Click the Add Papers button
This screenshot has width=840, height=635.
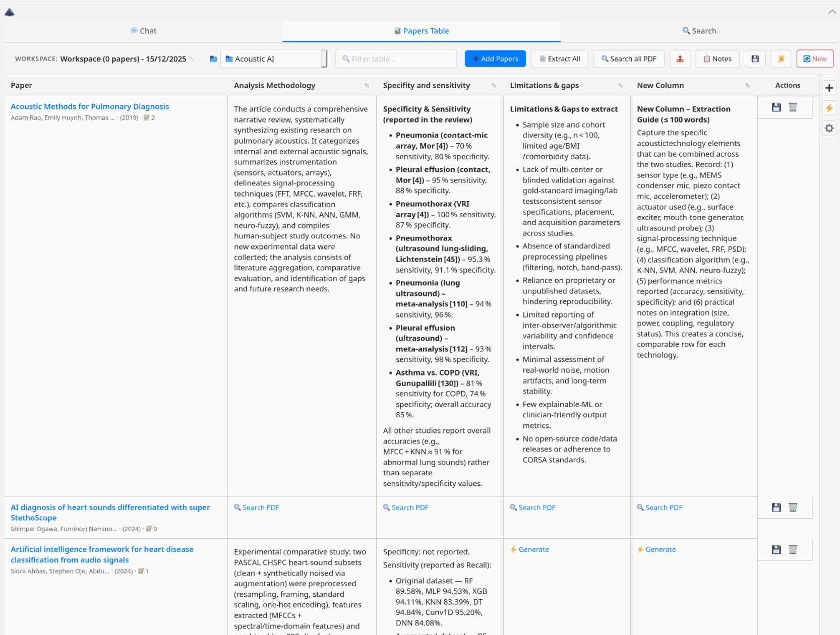pos(495,59)
